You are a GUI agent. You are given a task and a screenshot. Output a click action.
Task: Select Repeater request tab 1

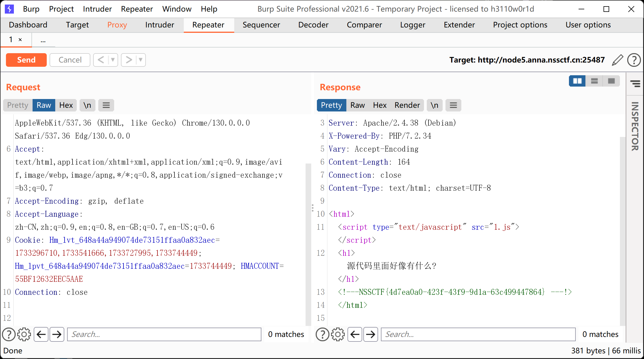coord(11,40)
